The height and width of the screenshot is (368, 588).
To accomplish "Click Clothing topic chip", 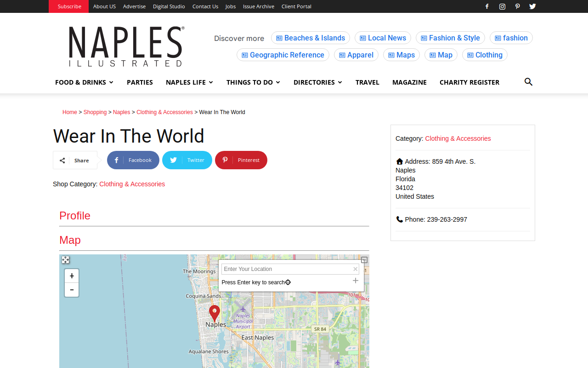I will click(x=485, y=55).
